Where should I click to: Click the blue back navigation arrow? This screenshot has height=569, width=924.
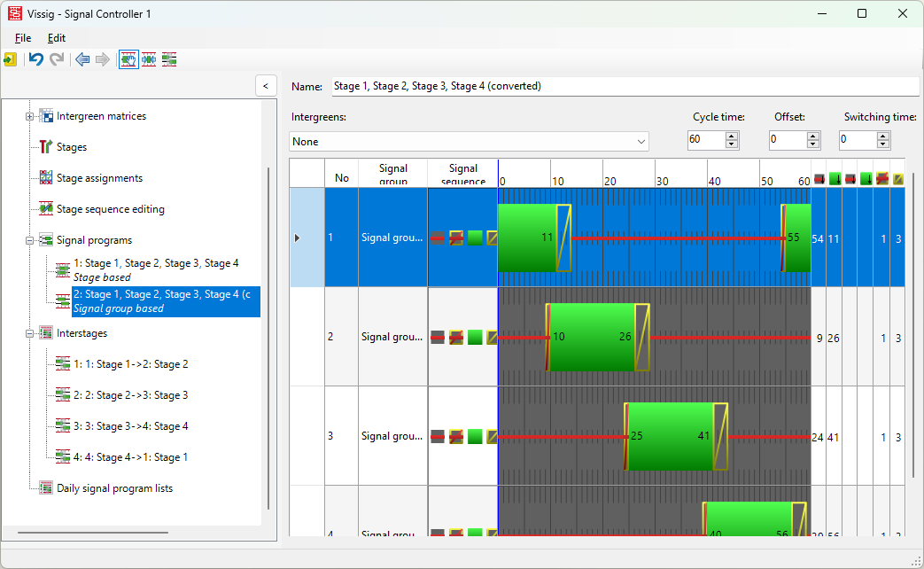[82, 59]
